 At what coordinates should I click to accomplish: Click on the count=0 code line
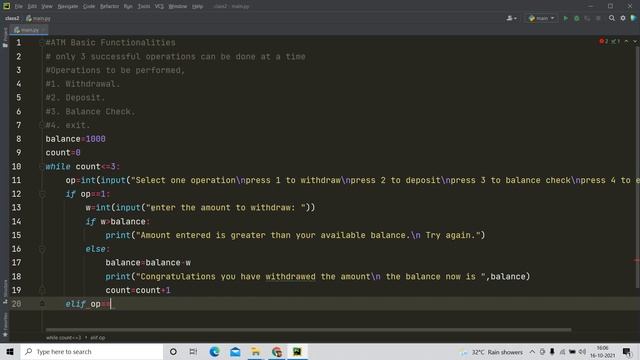click(x=63, y=153)
